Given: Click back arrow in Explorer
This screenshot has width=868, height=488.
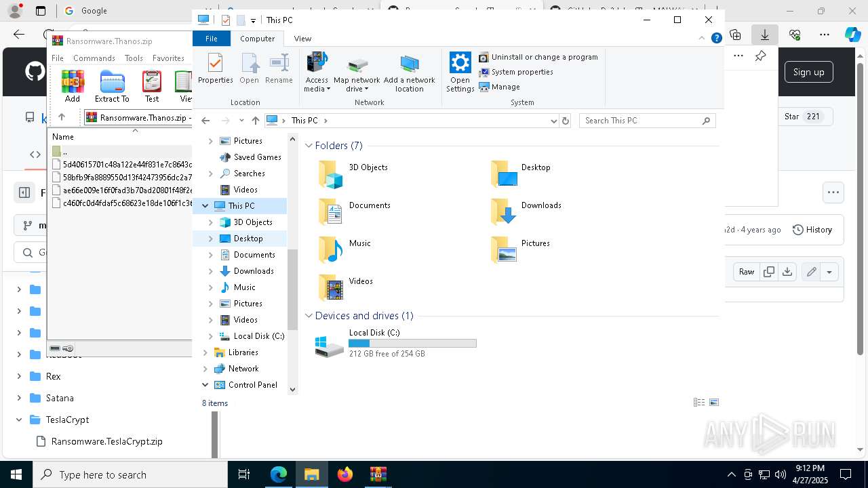Looking at the screenshot, I should (x=205, y=121).
